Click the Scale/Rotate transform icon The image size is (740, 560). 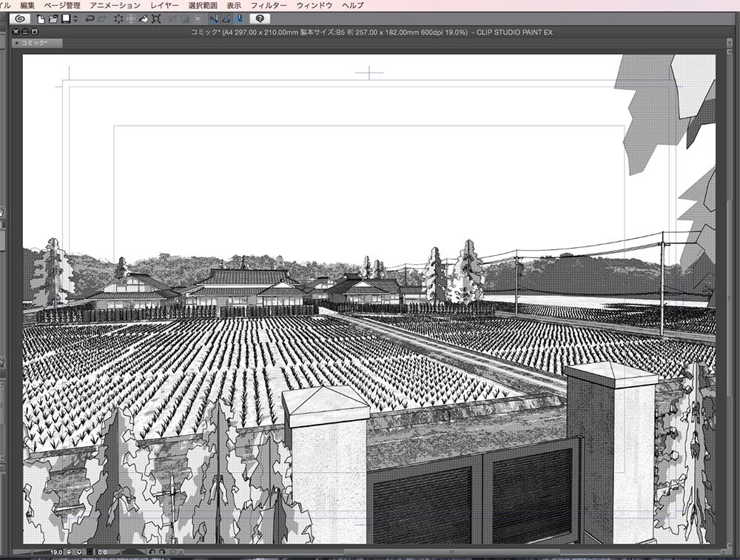point(156,19)
